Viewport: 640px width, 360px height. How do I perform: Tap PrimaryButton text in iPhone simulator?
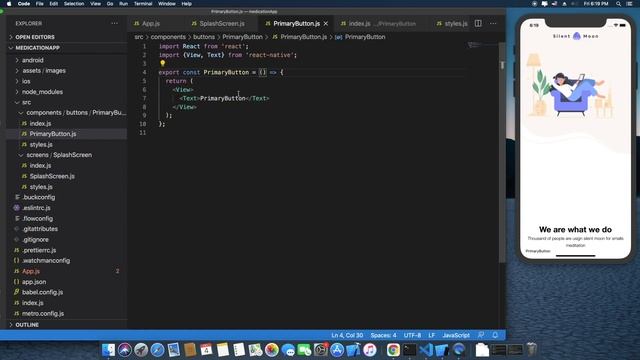538,251
